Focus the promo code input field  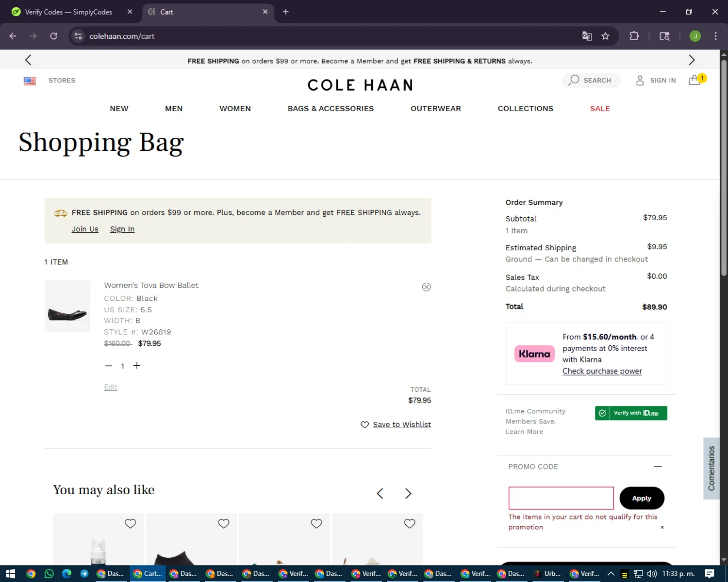point(561,498)
